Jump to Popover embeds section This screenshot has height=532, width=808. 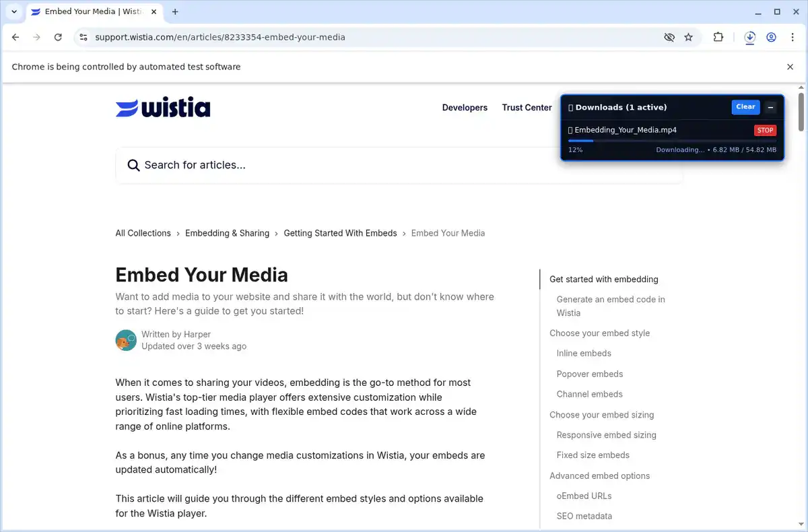(x=590, y=374)
